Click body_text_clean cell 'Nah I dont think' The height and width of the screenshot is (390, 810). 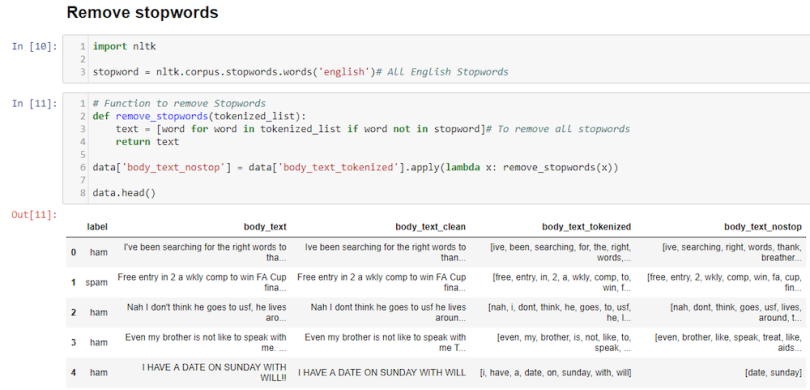pyautogui.click(x=388, y=312)
